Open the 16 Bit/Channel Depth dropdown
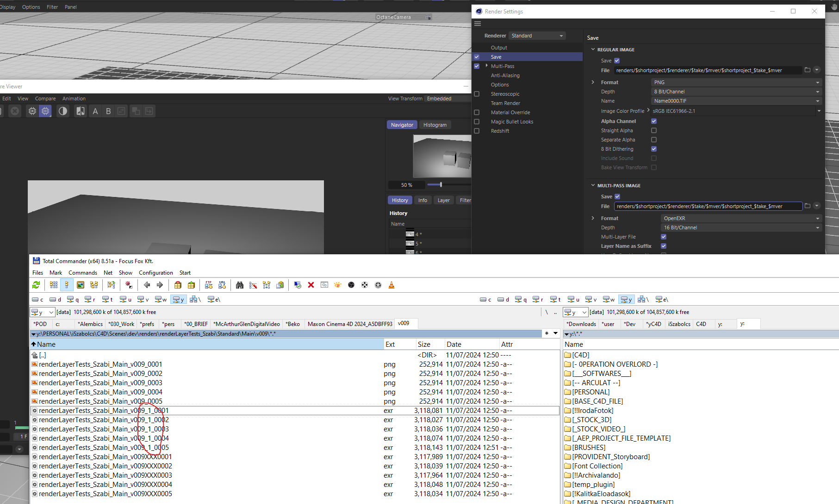Image resolution: width=839 pixels, height=504 pixels. (x=741, y=227)
